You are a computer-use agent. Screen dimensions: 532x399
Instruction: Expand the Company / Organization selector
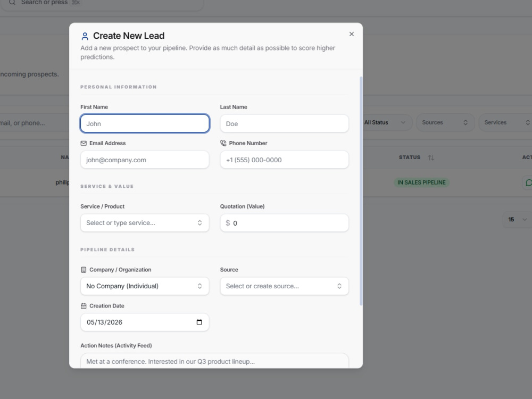(x=145, y=286)
